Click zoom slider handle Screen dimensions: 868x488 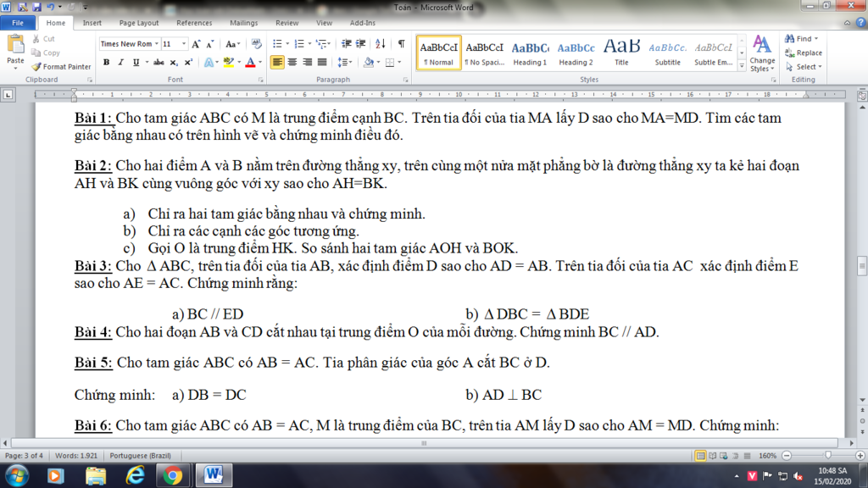[x=828, y=455]
